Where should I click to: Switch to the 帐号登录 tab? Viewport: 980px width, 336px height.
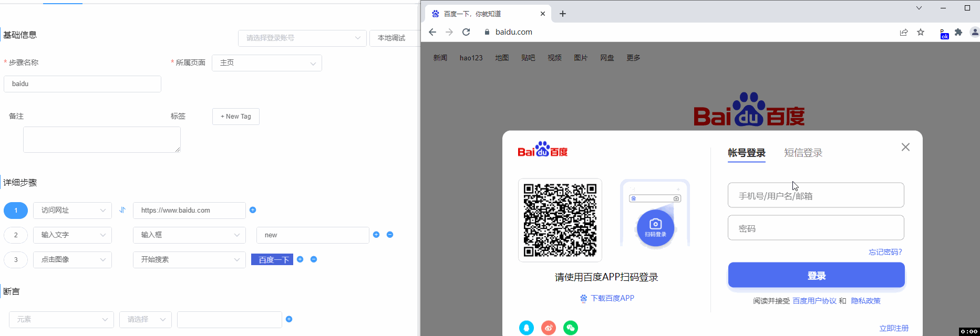point(747,153)
